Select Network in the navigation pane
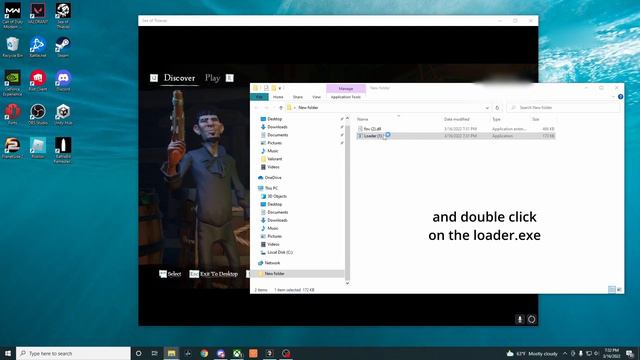640x360 pixels. [272, 263]
